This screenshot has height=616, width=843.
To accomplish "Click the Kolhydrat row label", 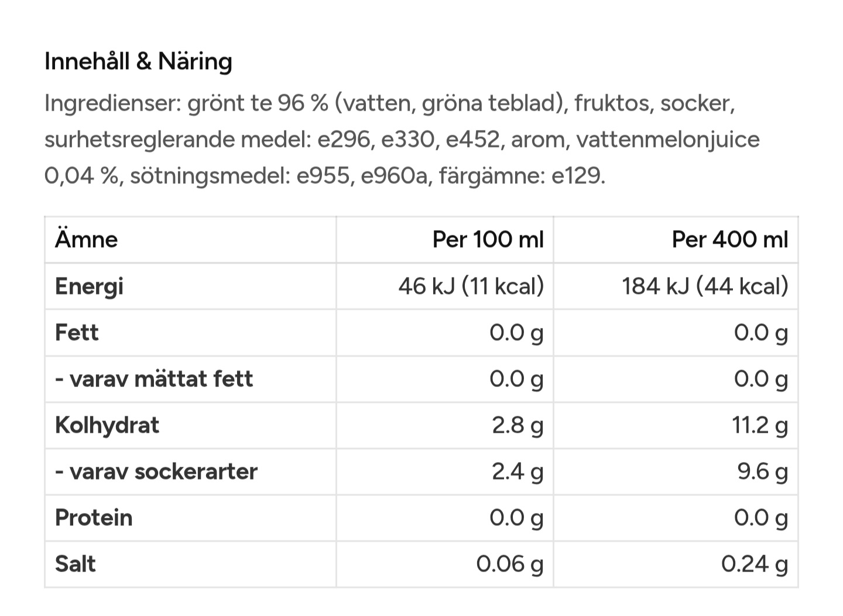I will click(x=107, y=426).
